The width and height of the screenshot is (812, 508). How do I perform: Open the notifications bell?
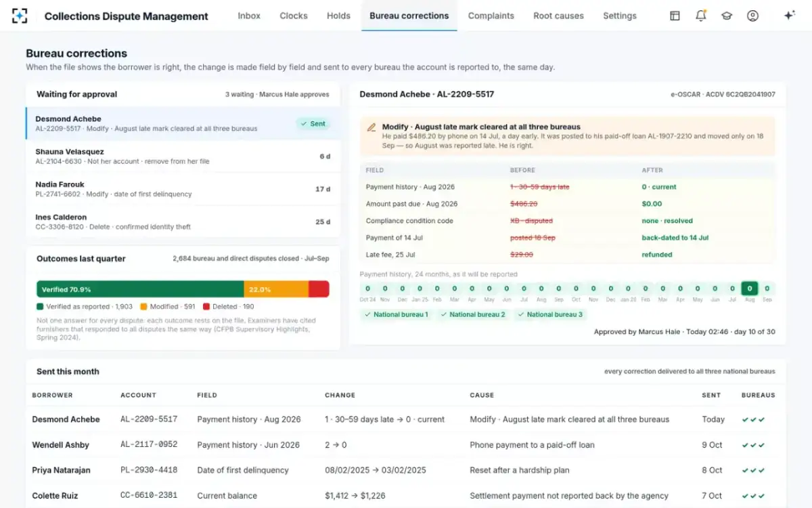tap(701, 16)
